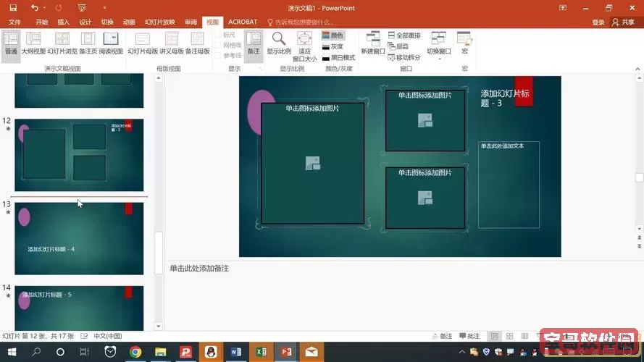
Task: Open the Show (显示) group dialog launcher
Action: tap(260, 69)
